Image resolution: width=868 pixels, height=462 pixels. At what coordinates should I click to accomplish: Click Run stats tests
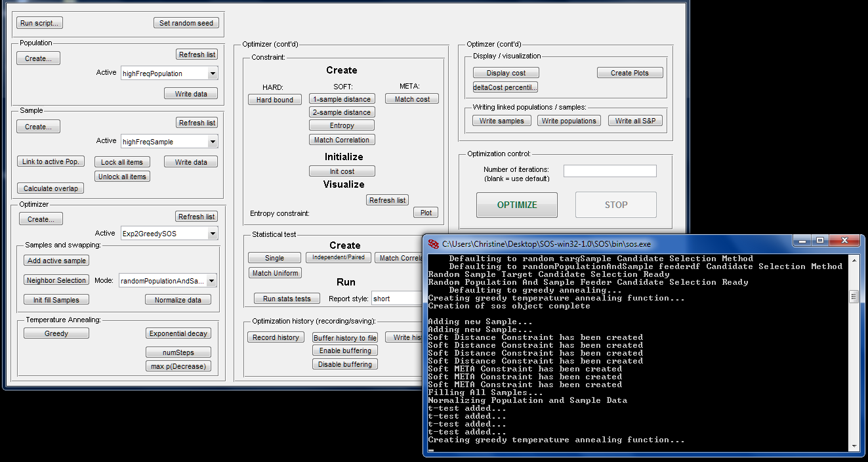pyautogui.click(x=287, y=299)
